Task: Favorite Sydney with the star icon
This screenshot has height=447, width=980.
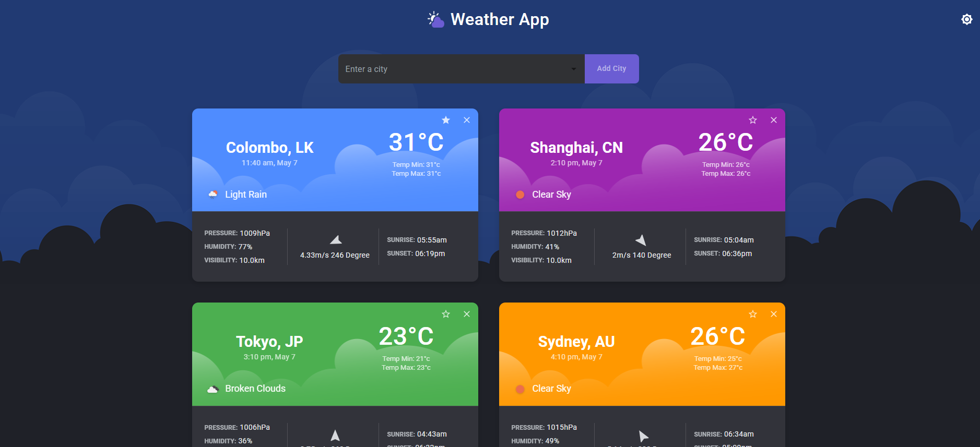Action: (x=753, y=314)
